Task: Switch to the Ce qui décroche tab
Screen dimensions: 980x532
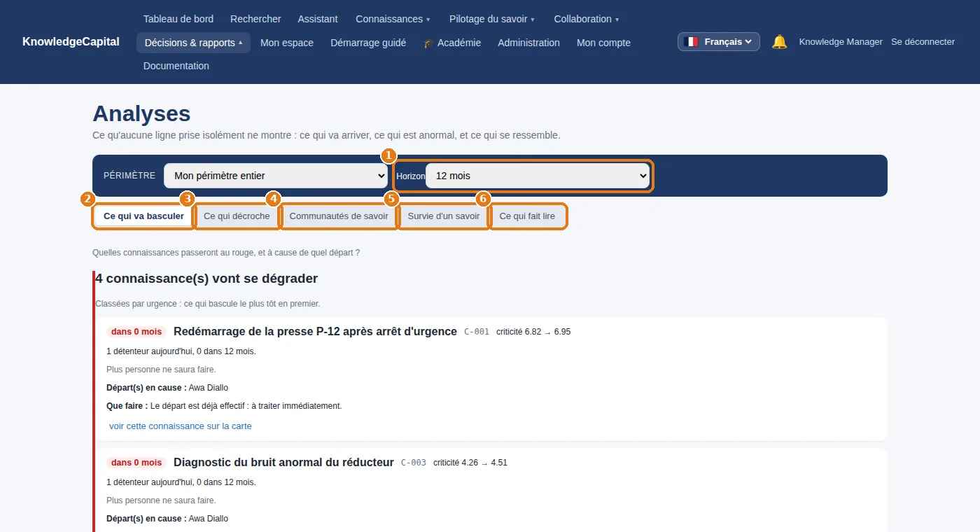Action: [x=237, y=216]
